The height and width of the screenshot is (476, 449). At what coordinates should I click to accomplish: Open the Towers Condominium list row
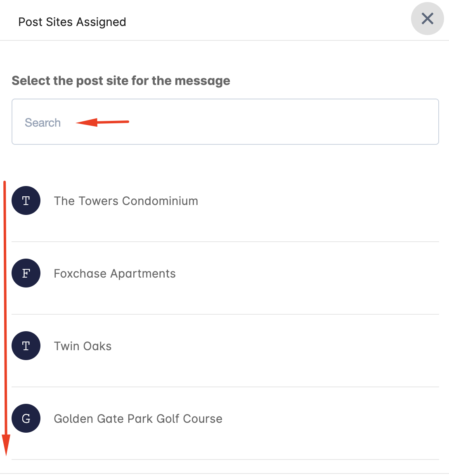225,200
